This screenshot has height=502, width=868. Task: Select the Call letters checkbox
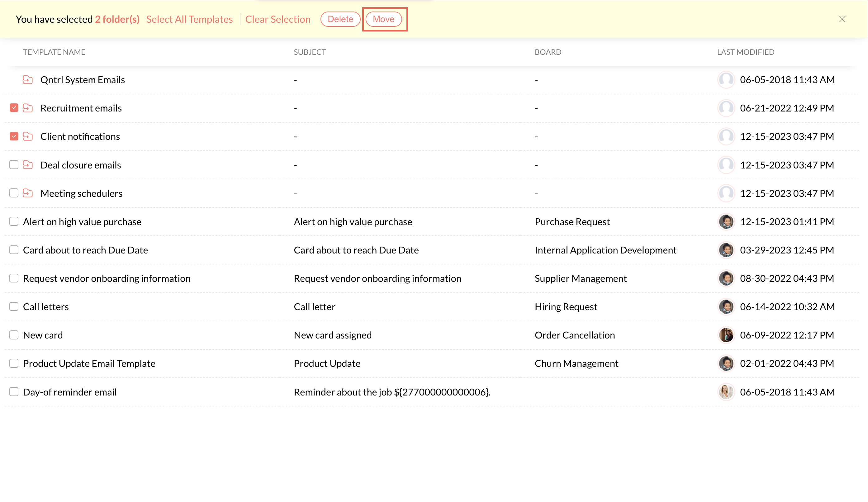[14, 306]
